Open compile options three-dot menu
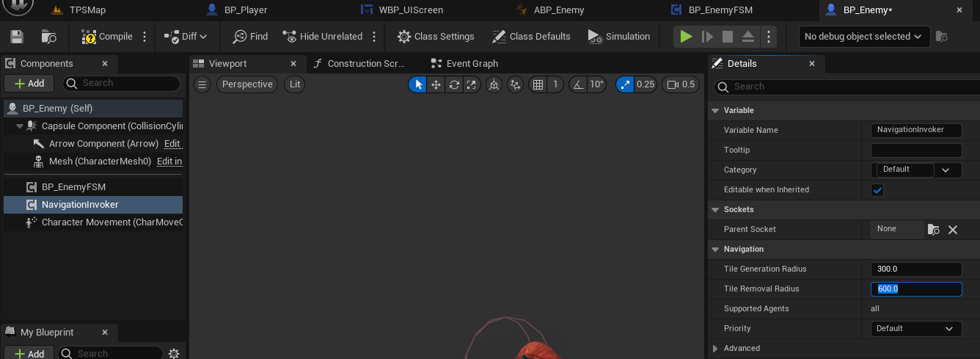Viewport: 980px width, 359px height. coord(145,37)
